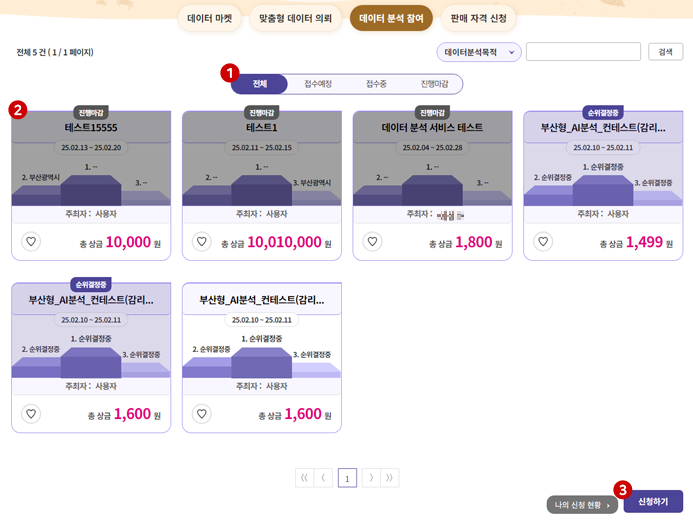The width and height of the screenshot is (693, 523).
Task: Favorite the 테스트1 contest card
Action: pyautogui.click(x=202, y=241)
